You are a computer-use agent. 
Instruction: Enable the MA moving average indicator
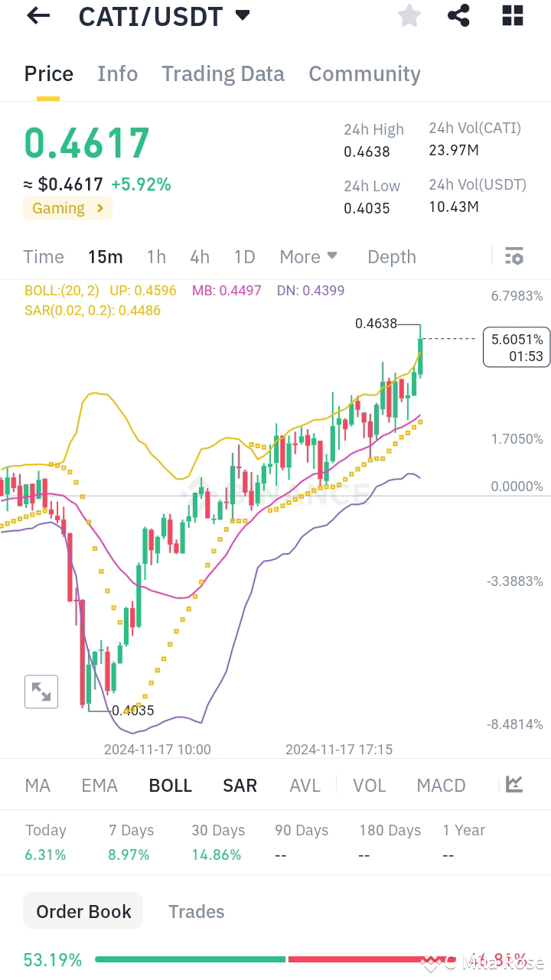[36, 785]
